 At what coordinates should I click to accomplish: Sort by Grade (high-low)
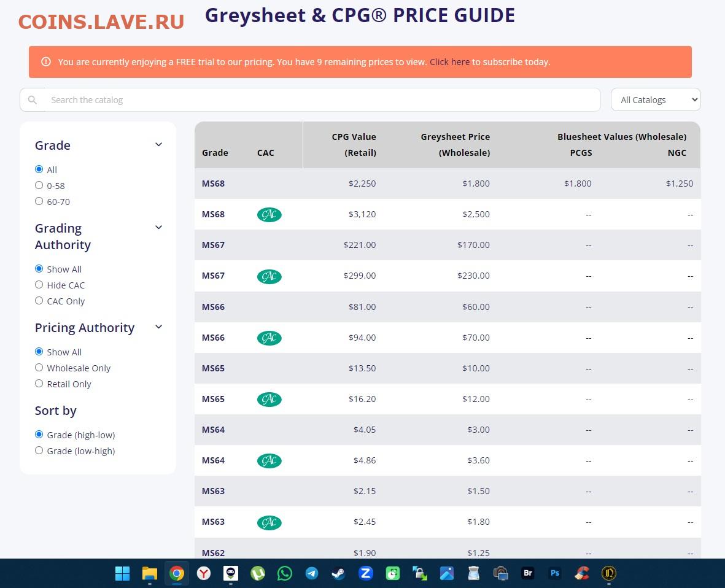click(x=39, y=435)
